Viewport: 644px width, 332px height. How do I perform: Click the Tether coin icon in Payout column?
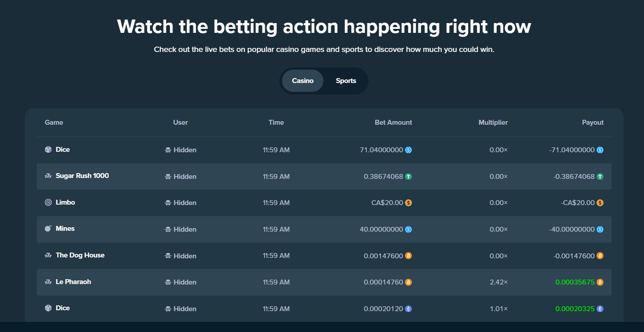point(600,177)
